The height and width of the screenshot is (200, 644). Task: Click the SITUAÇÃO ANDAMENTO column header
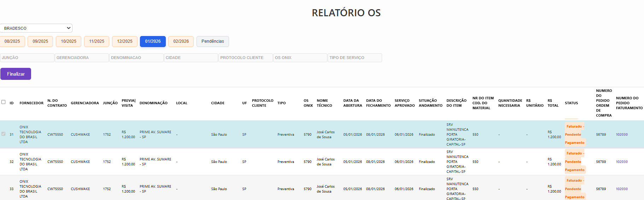click(431, 103)
